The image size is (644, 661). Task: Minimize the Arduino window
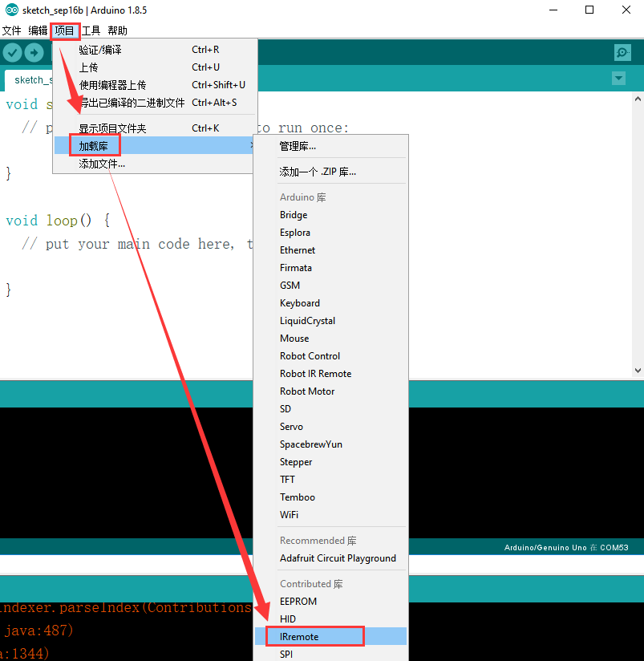pyautogui.click(x=553, y=10)
